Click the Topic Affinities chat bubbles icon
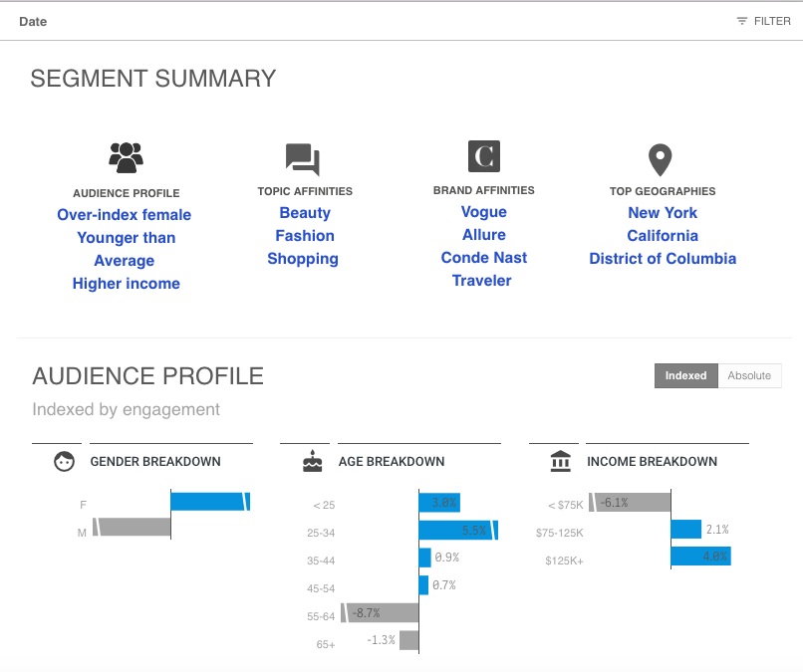Viewport: 803px width, 672px height. click(302, 159)
